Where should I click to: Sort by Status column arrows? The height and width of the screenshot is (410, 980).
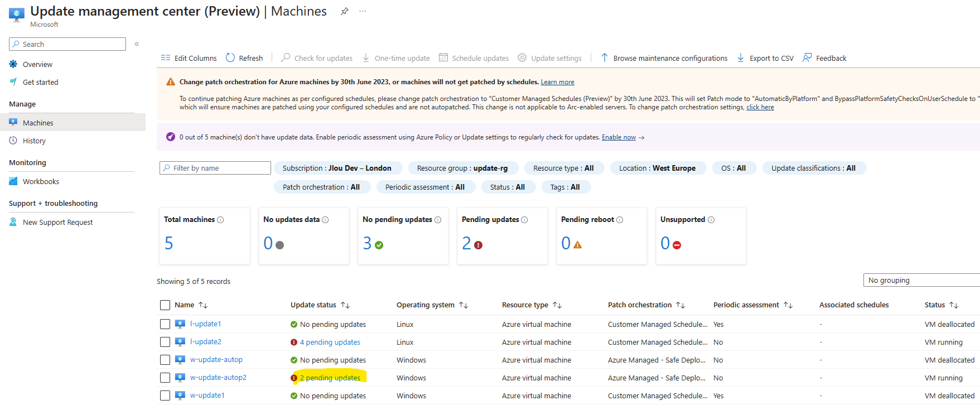point(954,305)
